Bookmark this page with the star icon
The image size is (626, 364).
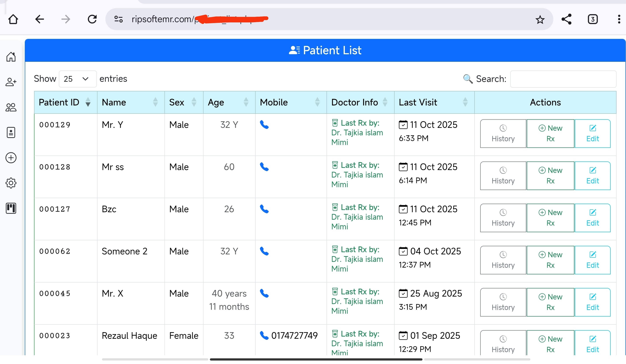(540, 19)
